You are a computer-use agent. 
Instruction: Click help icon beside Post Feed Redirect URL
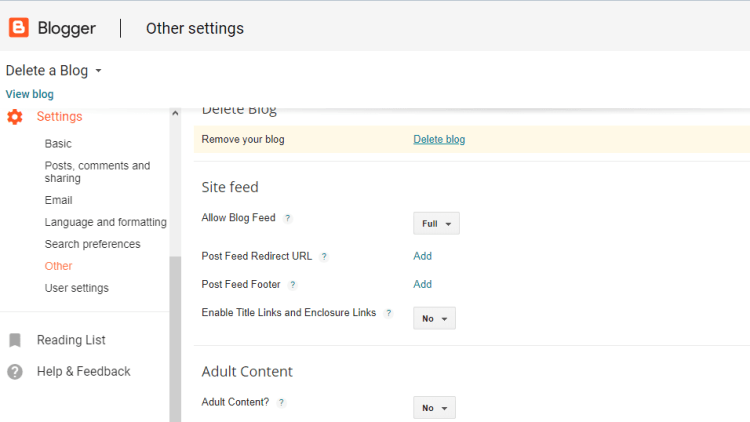324,257
